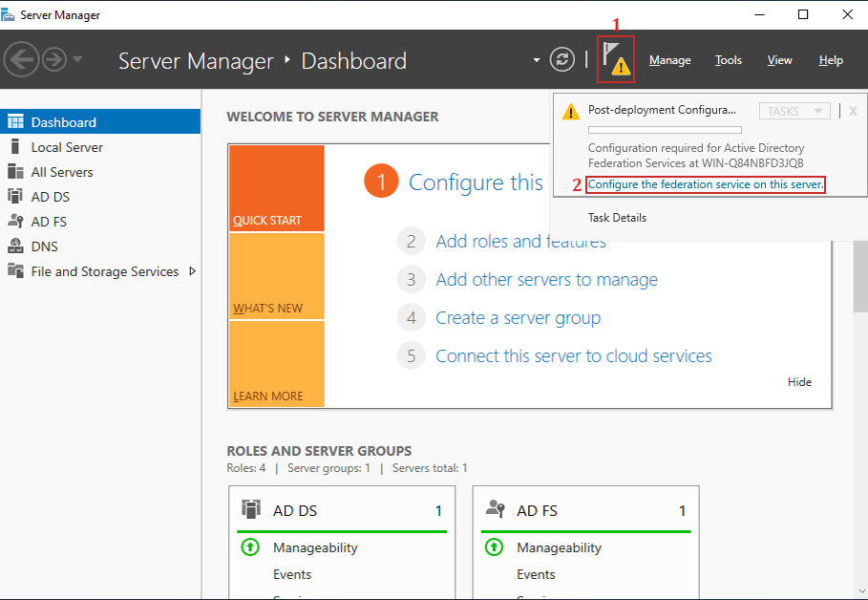Open the Tools menu
Screen dimensions: 868x600
pyautogui.click(x=728, y=60)
